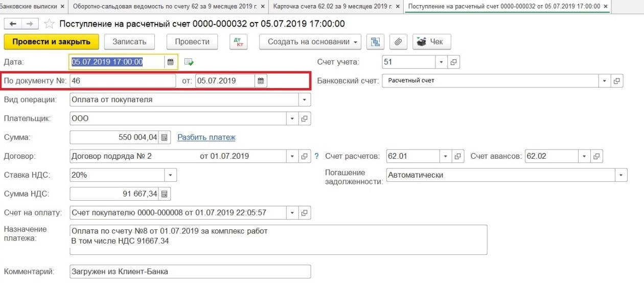The image size is (644, 301).
Task: Click the Плательщик field with ООО
Action: click(x=178, y=118)
